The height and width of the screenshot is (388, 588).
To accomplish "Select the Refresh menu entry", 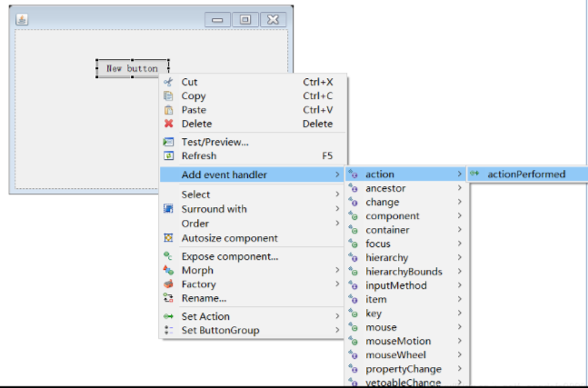I will click(x=252, y=155).
